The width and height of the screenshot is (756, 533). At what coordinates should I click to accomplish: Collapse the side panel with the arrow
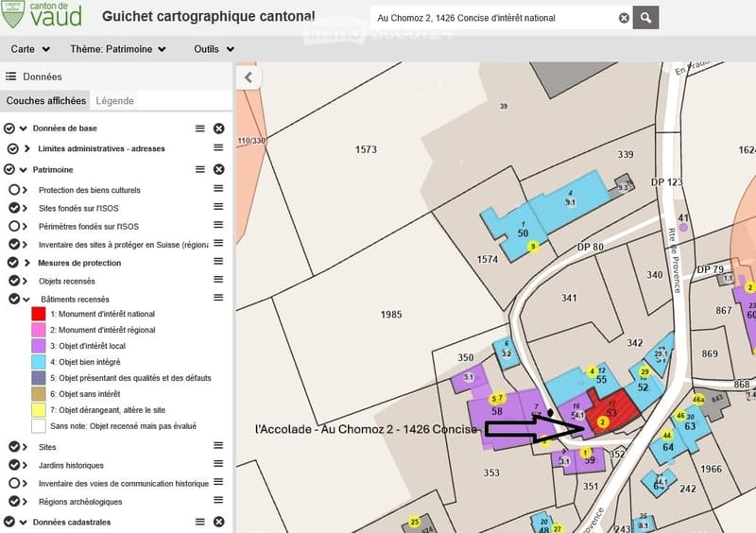coord(249,77)
